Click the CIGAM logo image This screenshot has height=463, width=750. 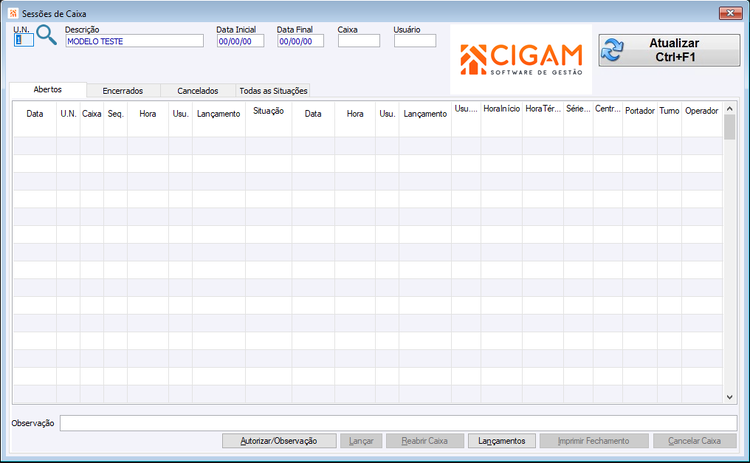[x=521, y=59]
